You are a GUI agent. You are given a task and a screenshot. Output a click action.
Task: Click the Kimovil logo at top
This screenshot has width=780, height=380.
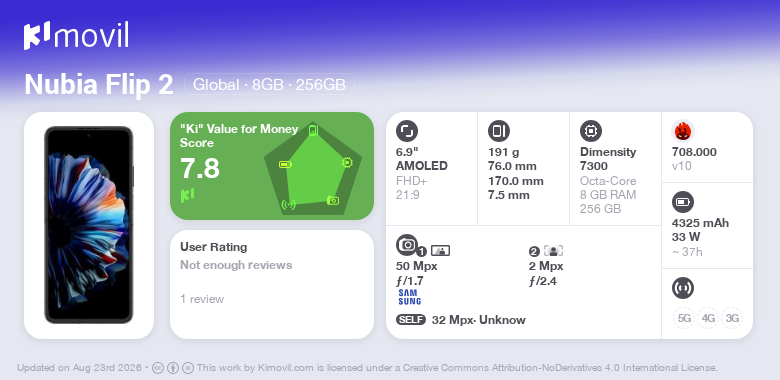click(76, 35)
